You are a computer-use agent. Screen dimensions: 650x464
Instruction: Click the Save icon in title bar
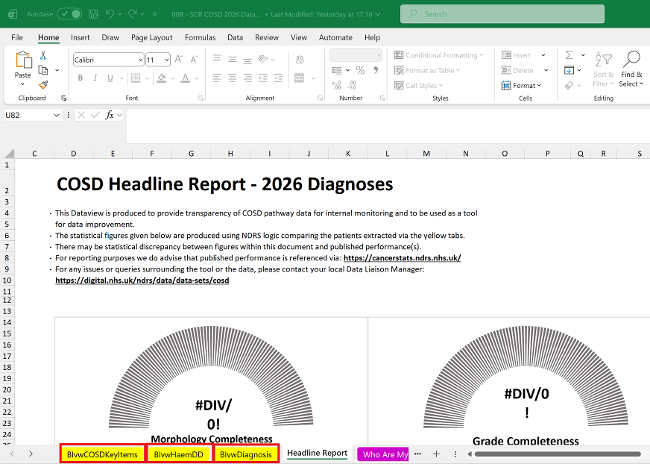(x=94, y=14)
